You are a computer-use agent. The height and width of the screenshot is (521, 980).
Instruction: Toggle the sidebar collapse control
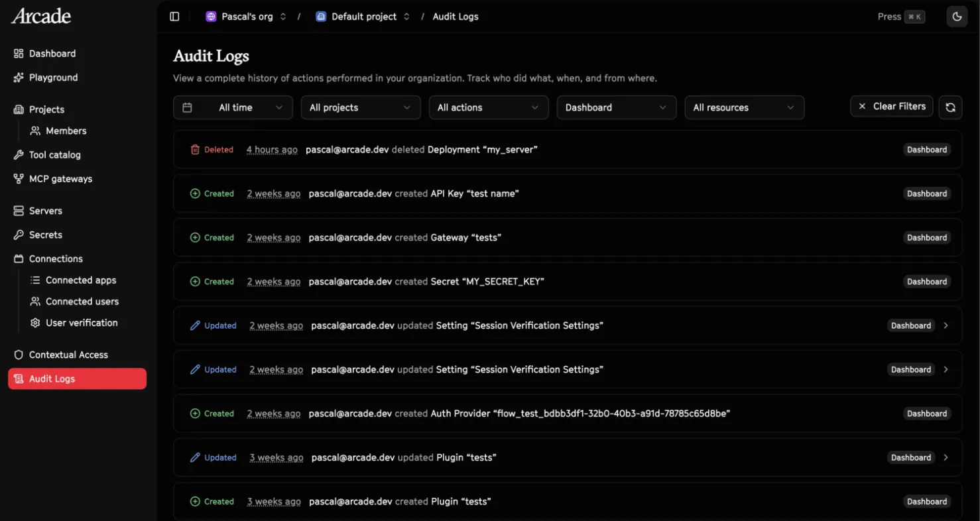174,16
